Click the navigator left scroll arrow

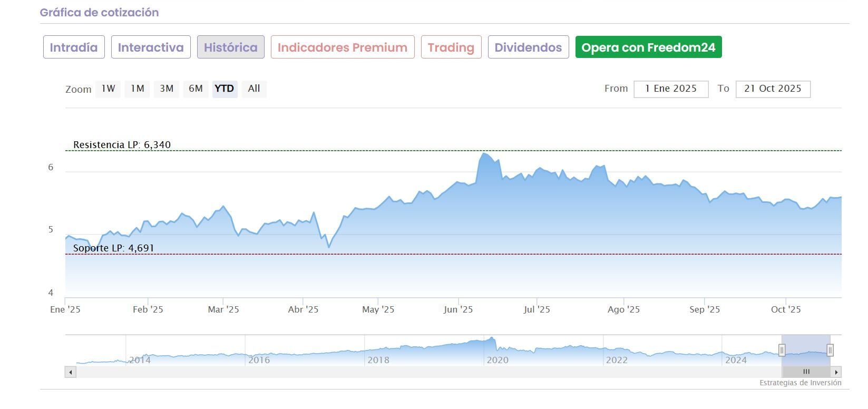(70, 372)
